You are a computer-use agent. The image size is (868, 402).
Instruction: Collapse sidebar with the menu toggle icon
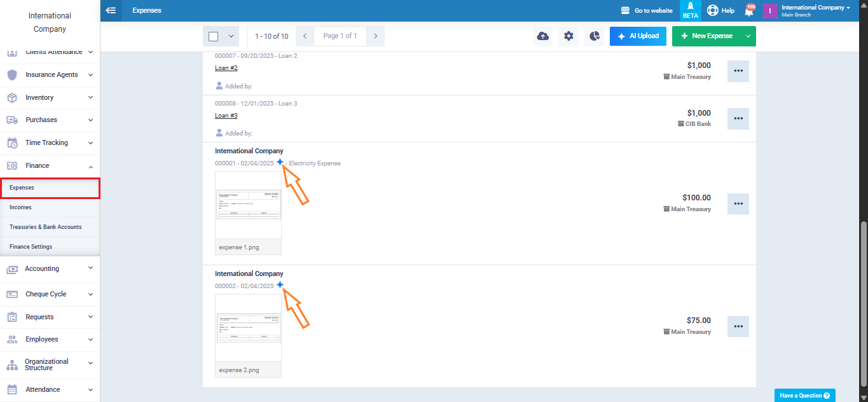(111, 11)
